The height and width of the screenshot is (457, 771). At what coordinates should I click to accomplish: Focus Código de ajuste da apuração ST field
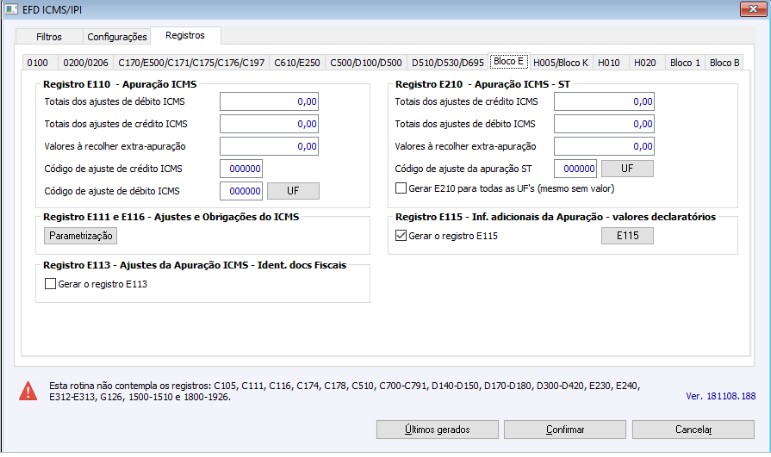pos(575,169)
